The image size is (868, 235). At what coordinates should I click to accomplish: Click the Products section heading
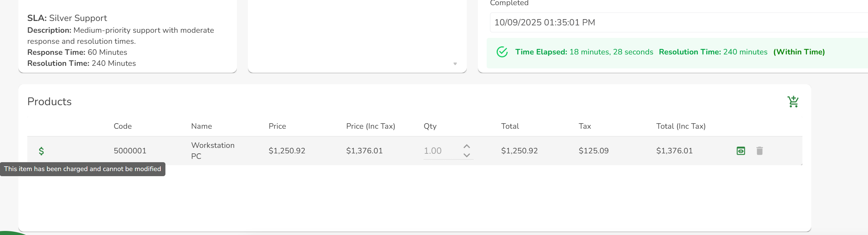49,102
